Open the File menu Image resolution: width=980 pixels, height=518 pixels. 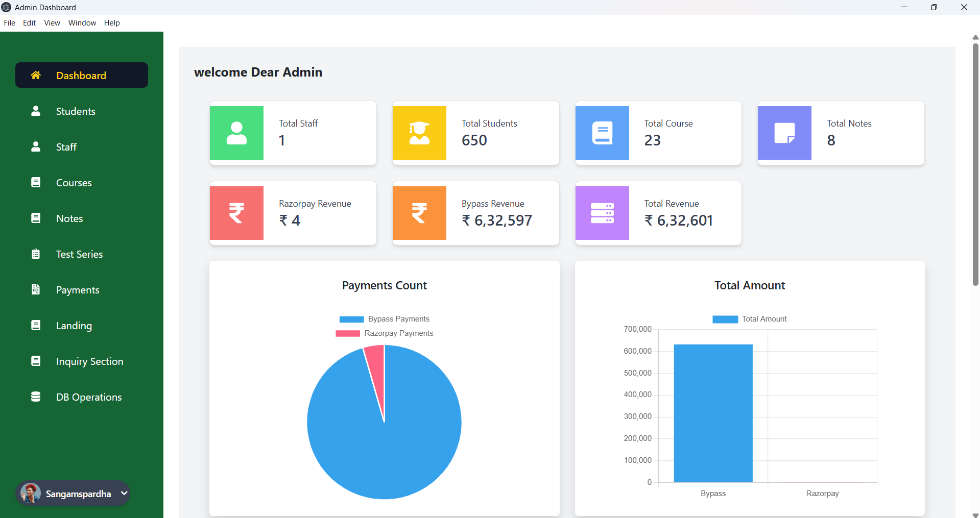[x=9, y=22]
